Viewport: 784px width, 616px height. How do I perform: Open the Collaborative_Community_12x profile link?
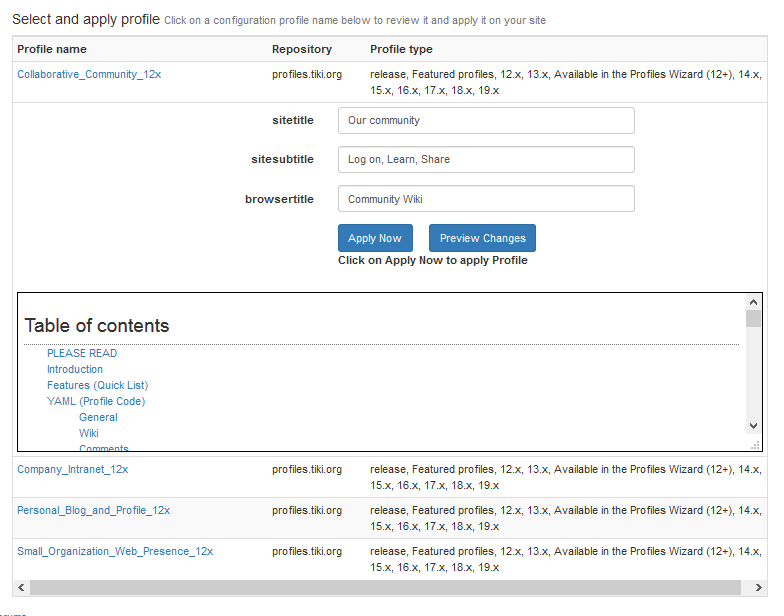click(88, 74)
